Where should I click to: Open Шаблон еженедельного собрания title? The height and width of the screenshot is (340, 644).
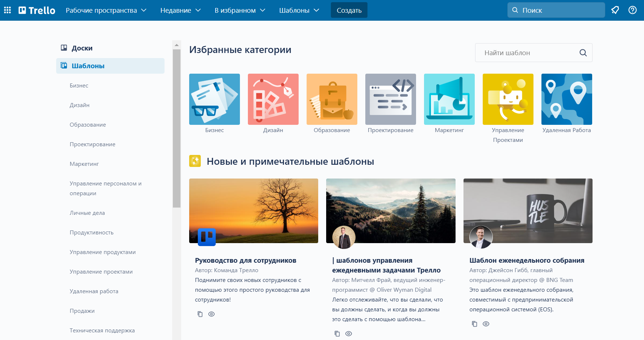527,260
